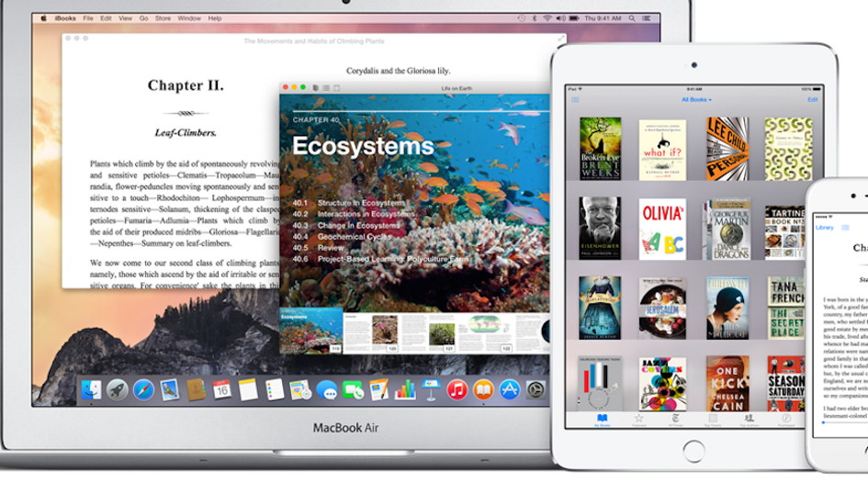868x483 pixels.
Task: Open System Preferences gear in Dock
Action: pos(535,390)
